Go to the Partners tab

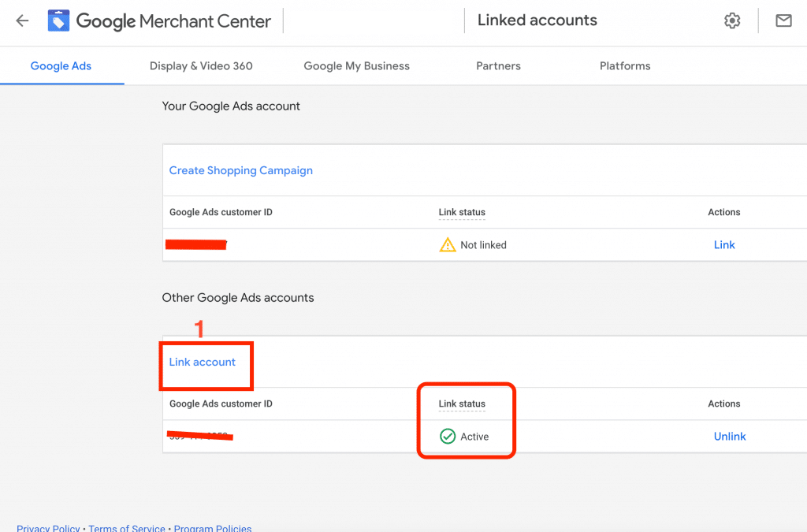tap(498, 66)
